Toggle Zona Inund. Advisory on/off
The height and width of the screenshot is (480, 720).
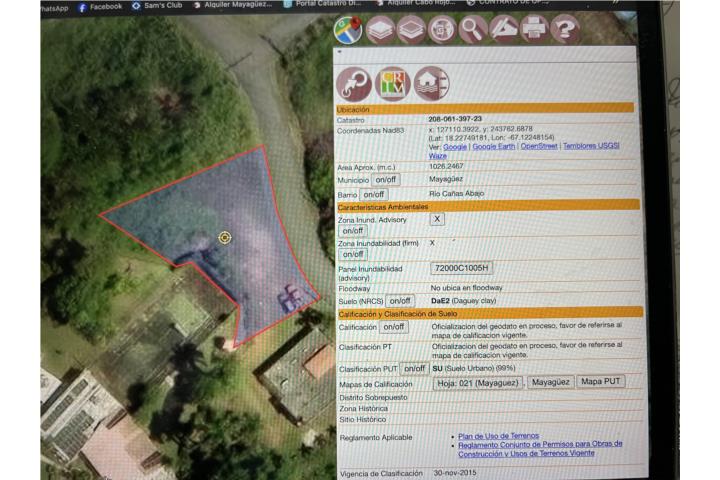tap(353, 231)
